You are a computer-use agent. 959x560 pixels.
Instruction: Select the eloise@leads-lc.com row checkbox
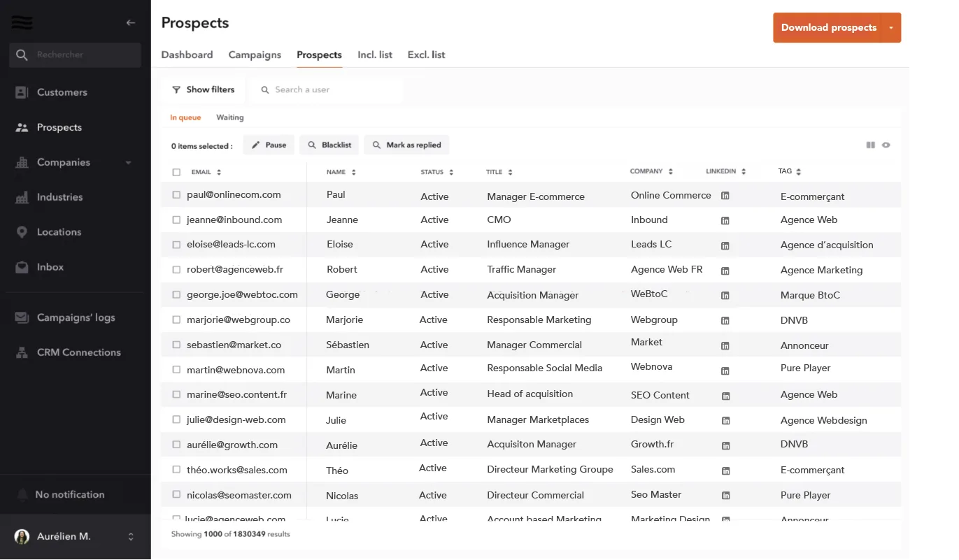coord(176,245)
